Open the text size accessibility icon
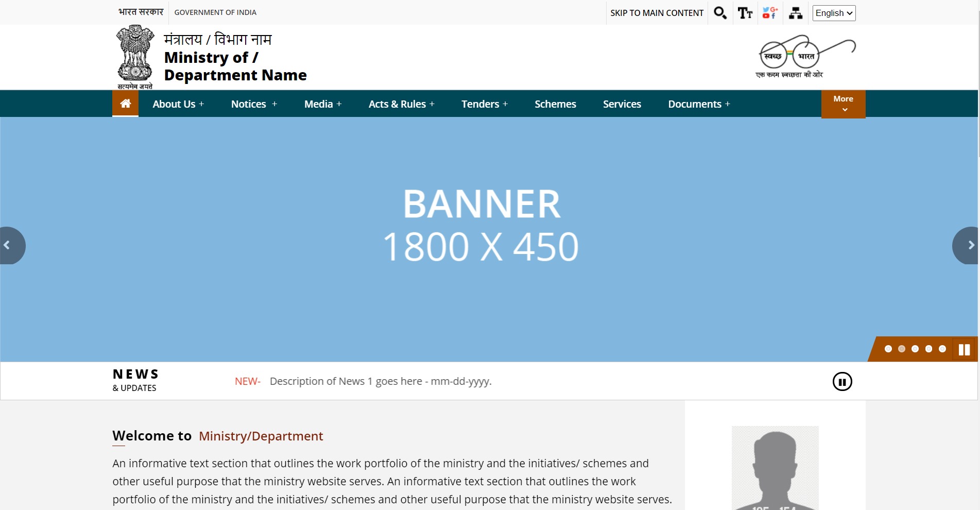This screenshot has width=980, height=510. (745, 13)
